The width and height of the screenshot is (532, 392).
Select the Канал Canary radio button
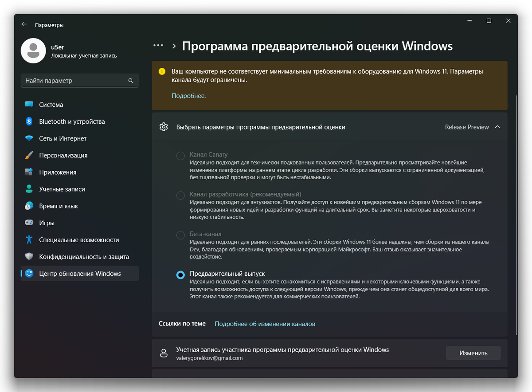180,156
